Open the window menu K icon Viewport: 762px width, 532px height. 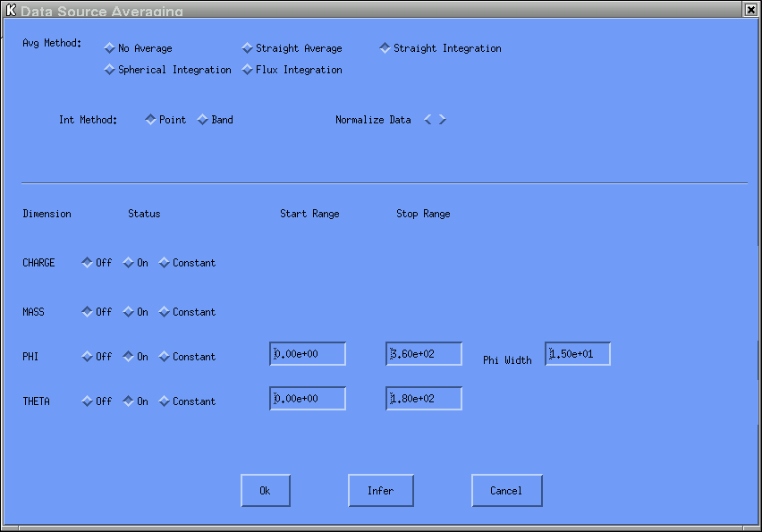click(11, 9)
